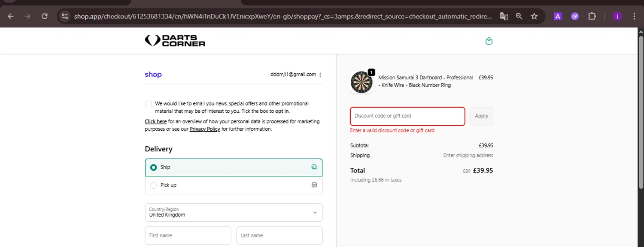
Task: Click the First name input field
Action: coord(188,235)
